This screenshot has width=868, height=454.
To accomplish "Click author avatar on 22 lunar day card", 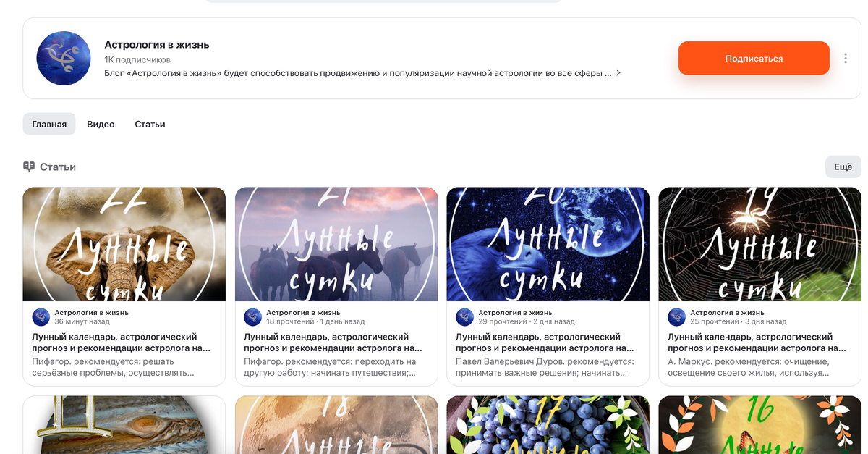I will coord(41,317).
